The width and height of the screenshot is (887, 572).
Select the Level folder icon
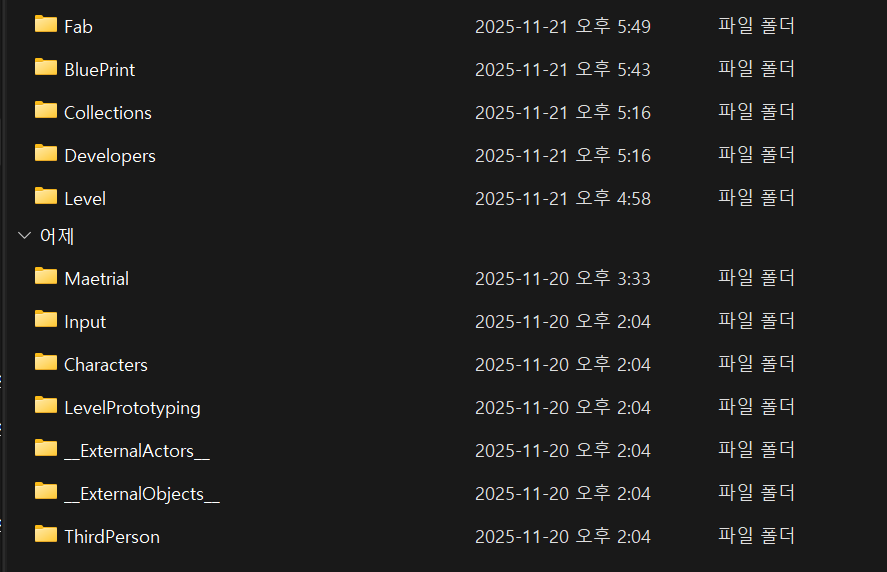click(x=46, y=196)
